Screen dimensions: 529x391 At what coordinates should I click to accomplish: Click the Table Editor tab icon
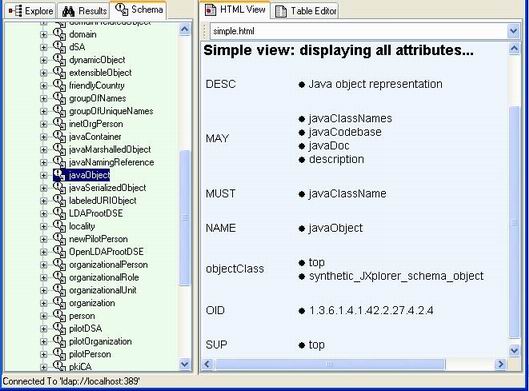coord(281,11)
